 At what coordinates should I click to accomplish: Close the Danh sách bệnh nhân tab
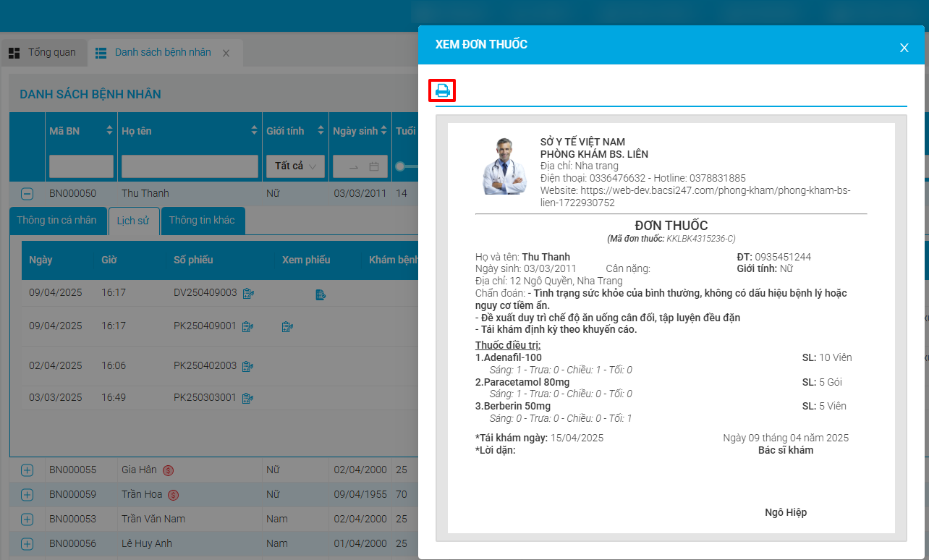226,53
